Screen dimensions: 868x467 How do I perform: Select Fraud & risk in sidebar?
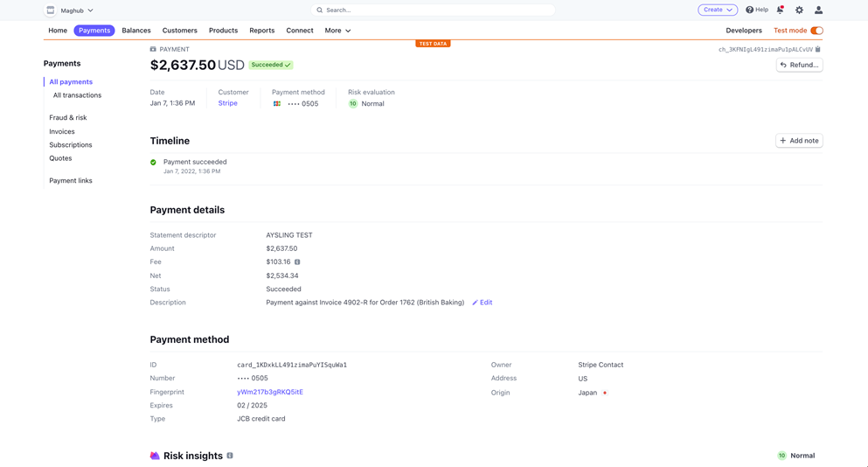pos(68,118)
